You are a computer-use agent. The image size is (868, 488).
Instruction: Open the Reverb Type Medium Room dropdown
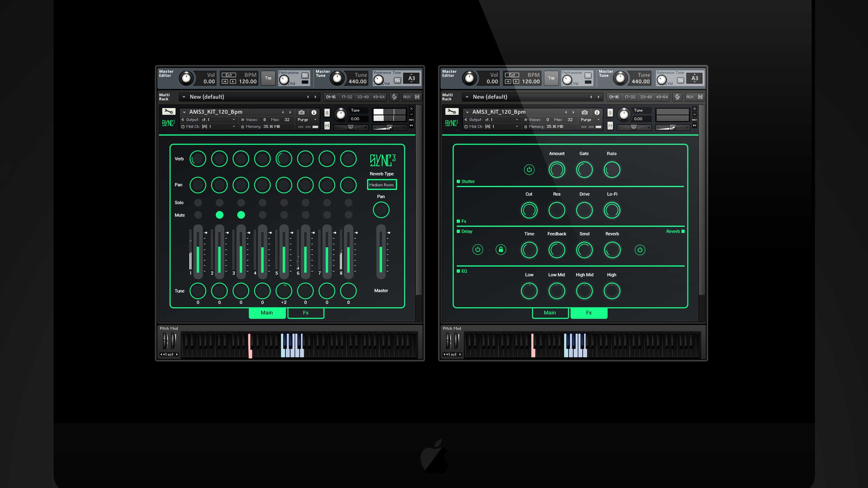(381, 184)
